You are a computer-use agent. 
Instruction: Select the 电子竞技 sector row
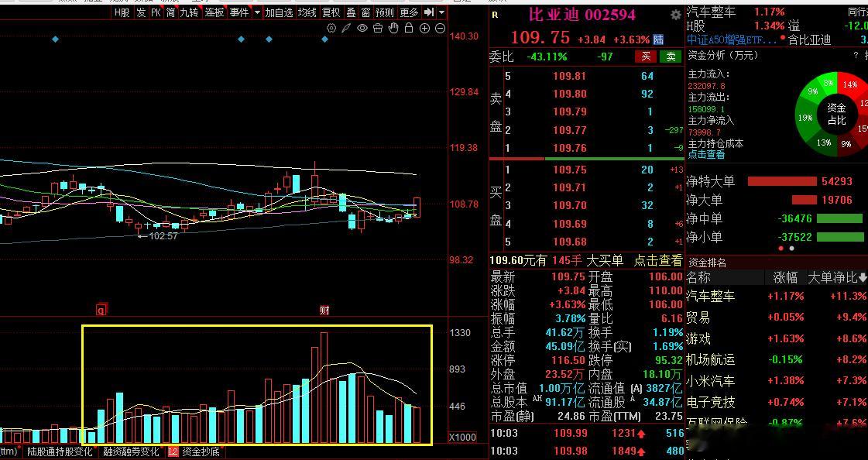tap(777, 402)
